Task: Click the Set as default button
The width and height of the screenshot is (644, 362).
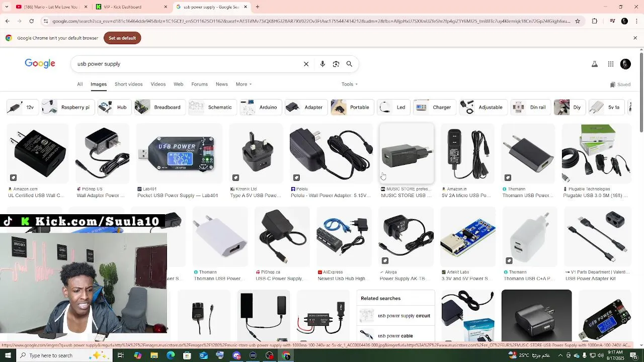Action: pyautogui.click(x=122, y=38)
